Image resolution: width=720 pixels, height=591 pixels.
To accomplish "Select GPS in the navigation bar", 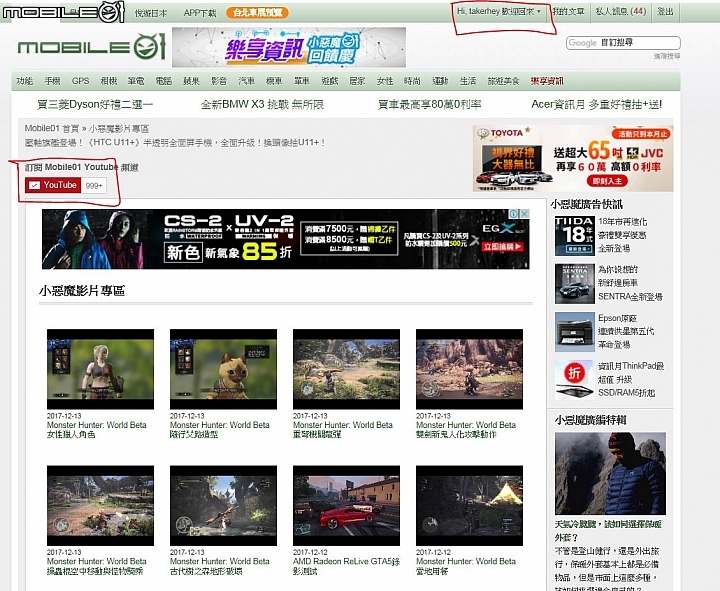I will coord(80,81).
